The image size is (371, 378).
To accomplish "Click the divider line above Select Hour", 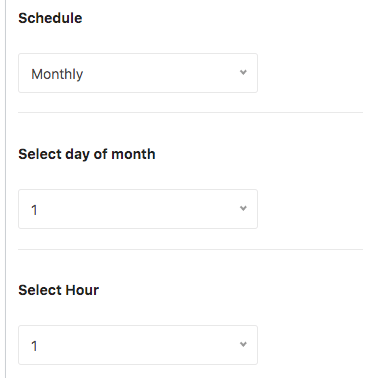I will click(190, 249).
